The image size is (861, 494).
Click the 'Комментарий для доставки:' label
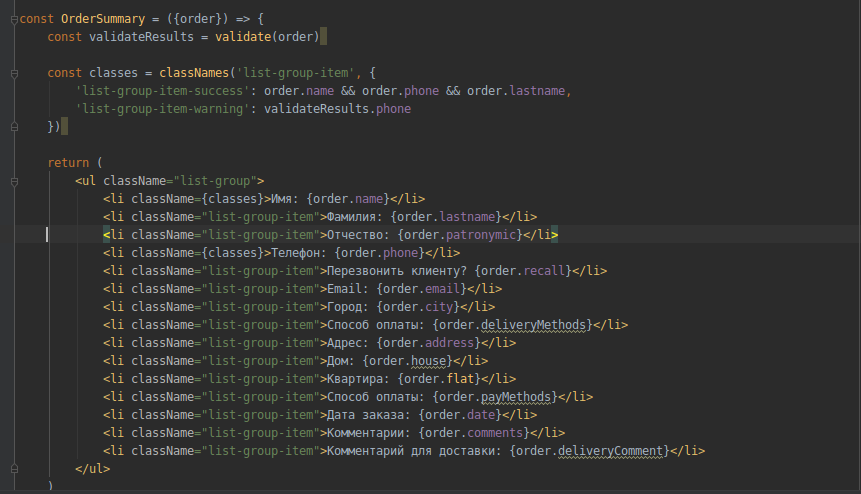[x=415, y=451]
